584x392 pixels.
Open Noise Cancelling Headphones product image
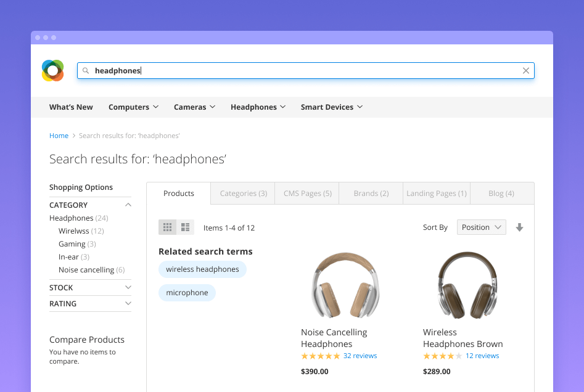coord(345,285)
